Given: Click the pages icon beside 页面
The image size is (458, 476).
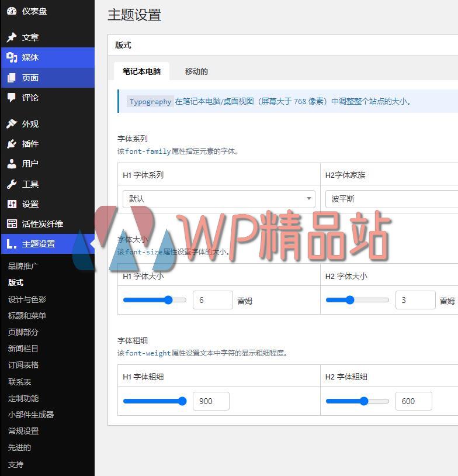Looking at the screenshot, I should (12, 77).
